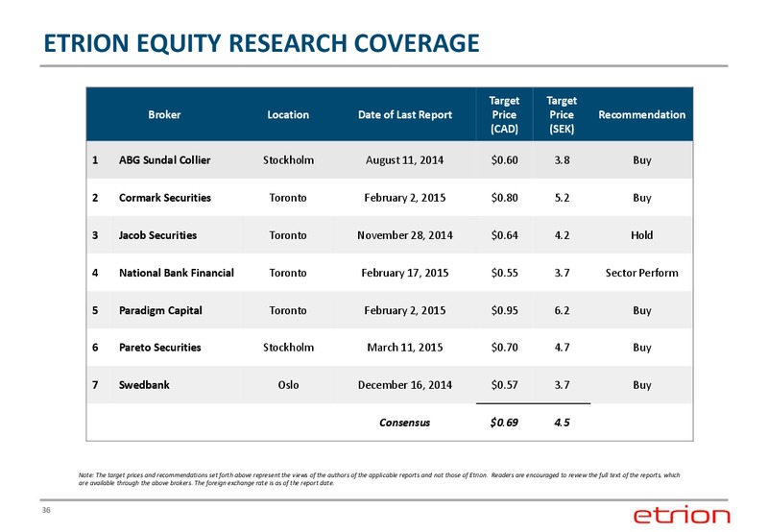Click the date 'February 17, 2015'
Image resolution: width=768 pixels, height=532 pixels.
coord(405,273)
